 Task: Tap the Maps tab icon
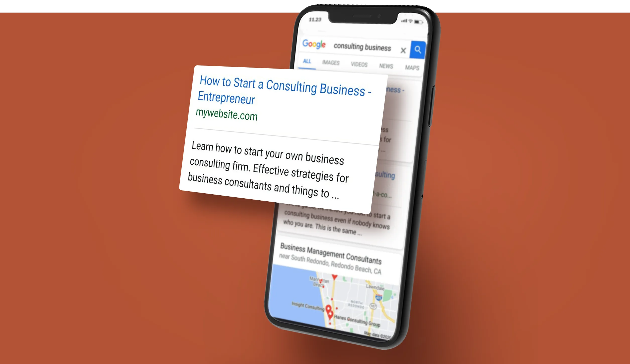412,66
